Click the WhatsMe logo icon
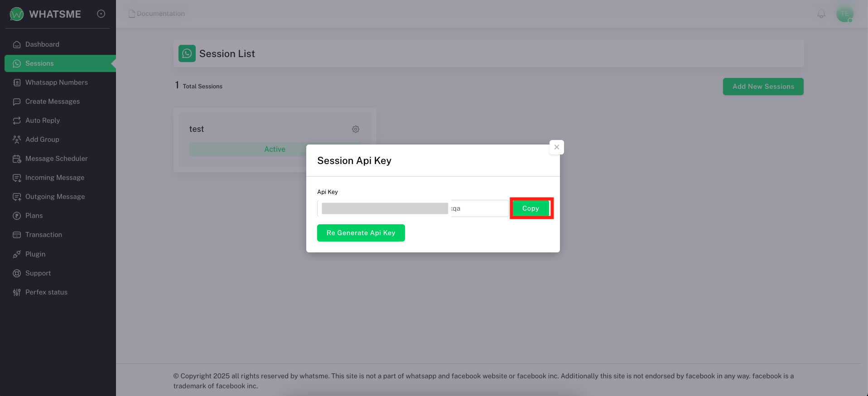The height and width of the screenshot is (396, 868). click(16, 14)
